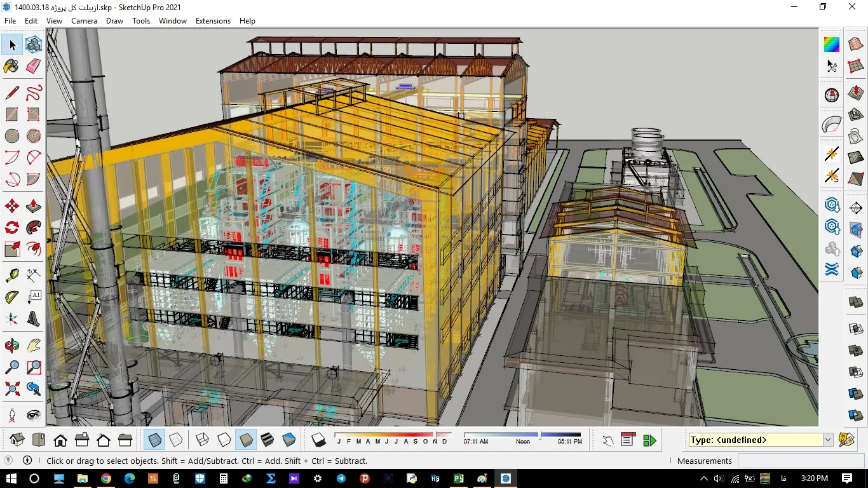Select the Eraser tool
Screen dimensions: 868x488
(34, 66)
